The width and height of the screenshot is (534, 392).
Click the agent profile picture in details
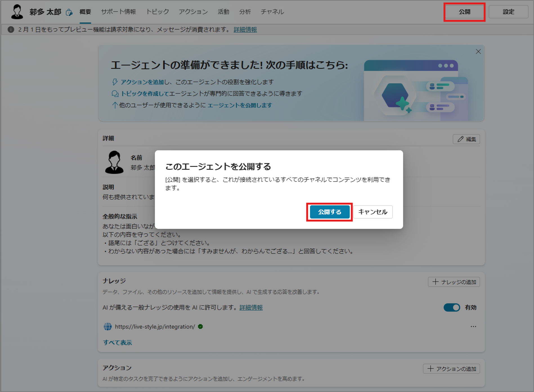point(114,162)
